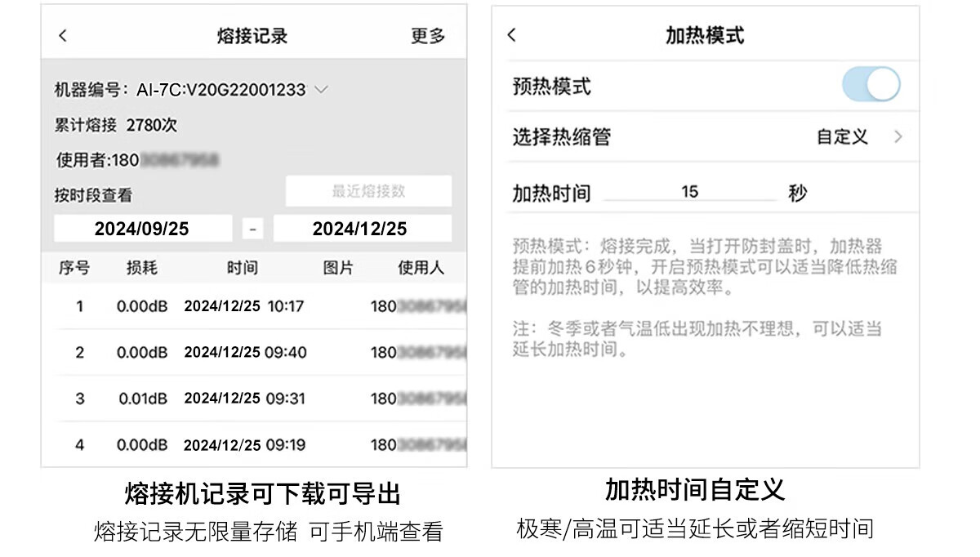
Task: Click the 加热时间 input field showing 15
Action: pyautogui.click(x=689, y=192)
